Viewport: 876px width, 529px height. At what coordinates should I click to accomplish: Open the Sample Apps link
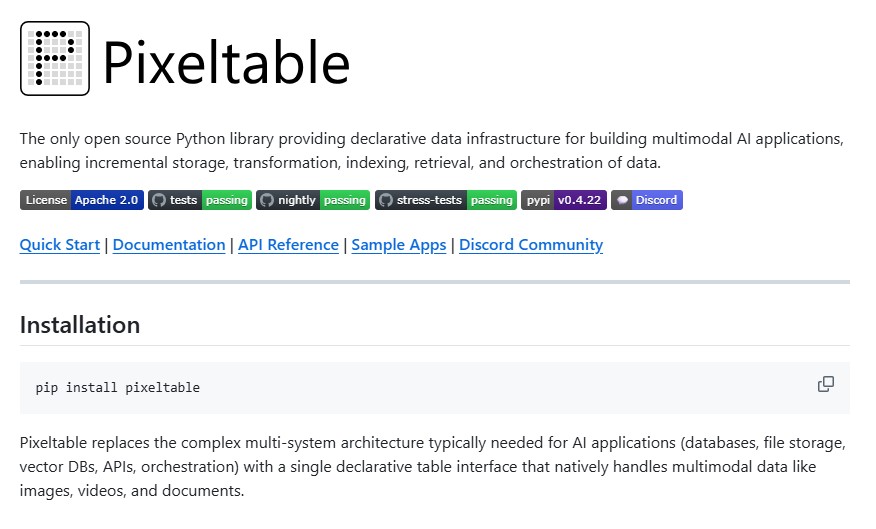coord(399,245)
